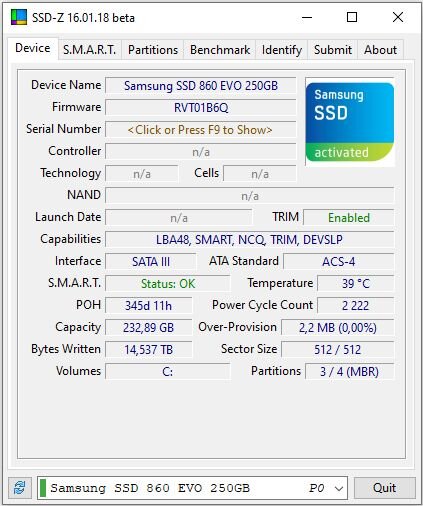
Task: Click the Volumes value C:
Action: (x=168, y=372)
